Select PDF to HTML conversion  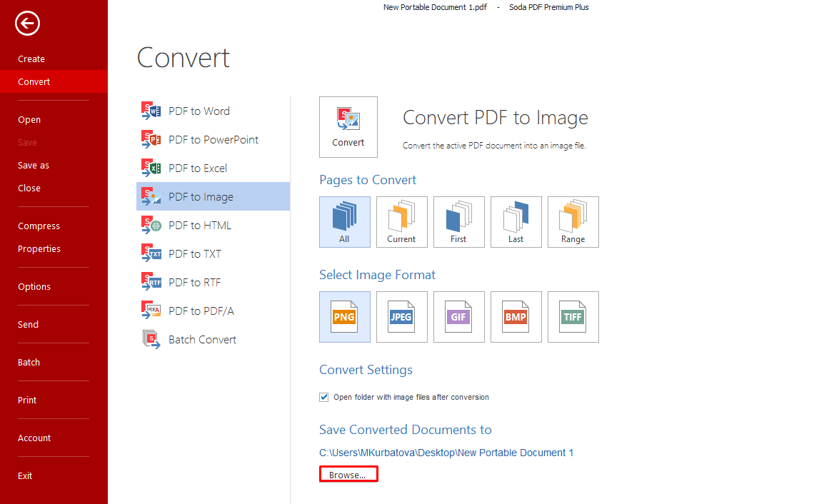[x=200, y=225]
